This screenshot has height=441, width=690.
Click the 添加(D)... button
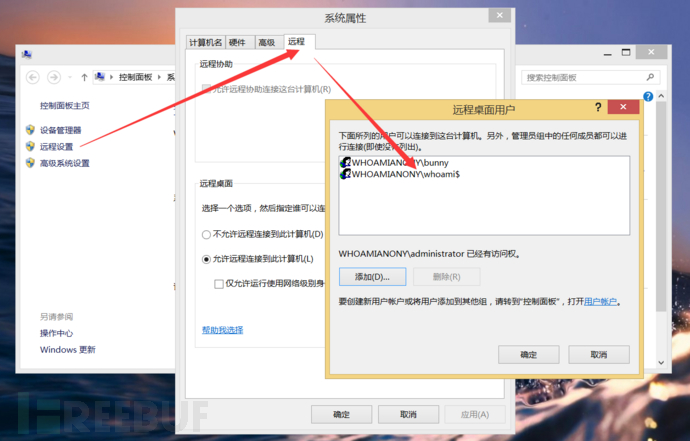[x=372, y=277]
